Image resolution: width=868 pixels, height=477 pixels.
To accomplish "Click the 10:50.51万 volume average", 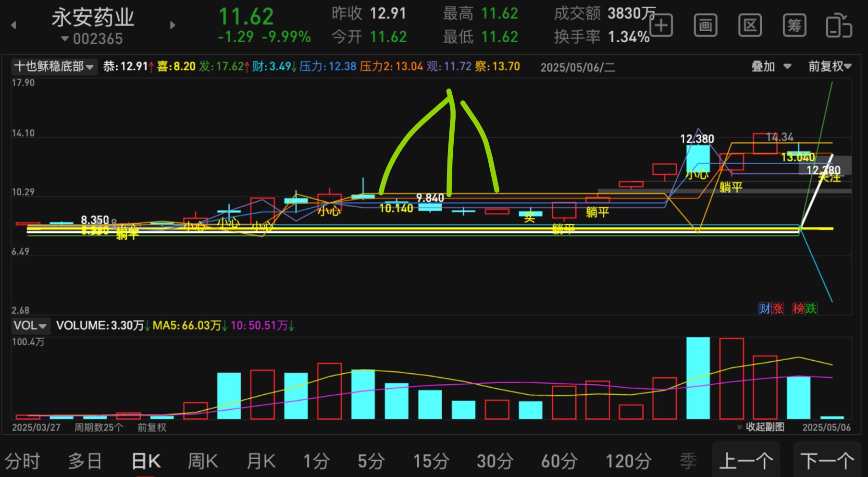I will click(x=262, y=326).
